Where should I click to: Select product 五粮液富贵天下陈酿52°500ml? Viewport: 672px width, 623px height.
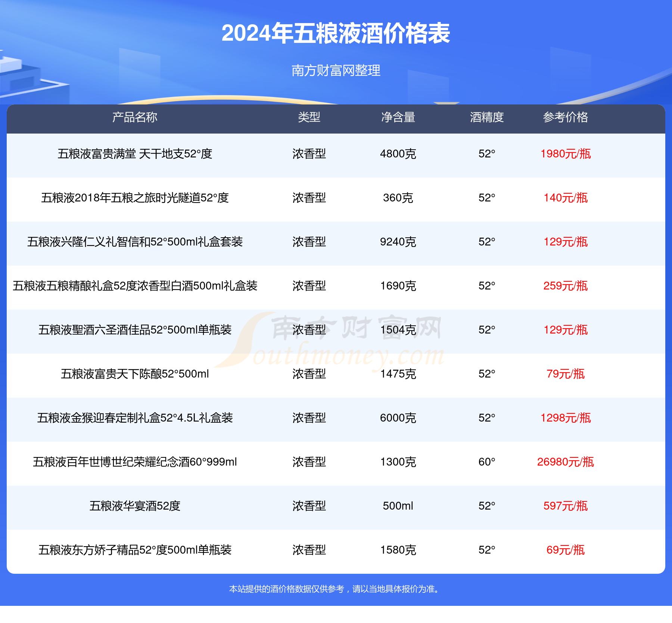pos(135,374)
